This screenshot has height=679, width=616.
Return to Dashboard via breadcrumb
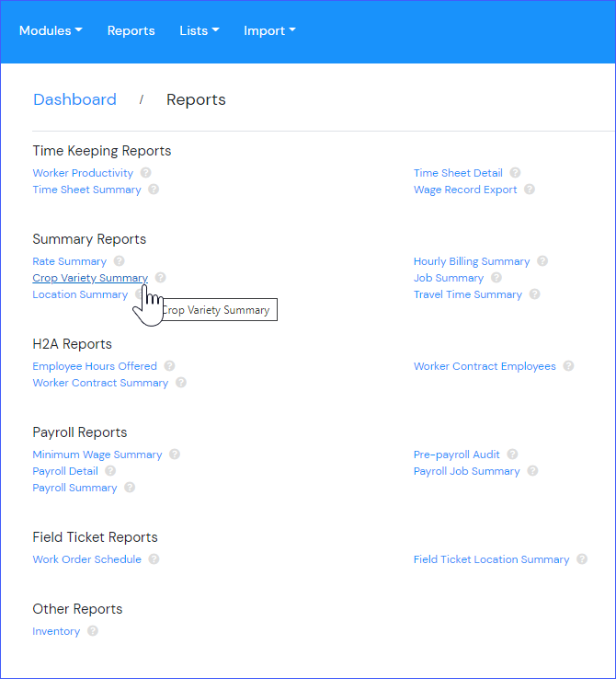point(74,99)
